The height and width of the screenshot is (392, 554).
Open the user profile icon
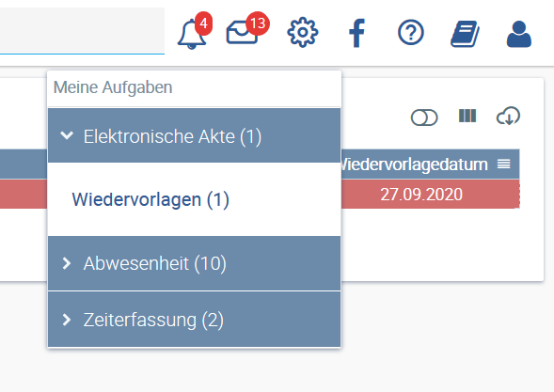518,34
